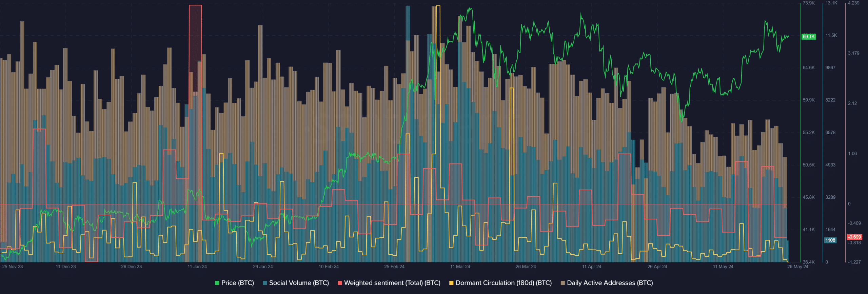The image size is (868, 294).
Task: Toggle Daily Active Addresses (BTC) legend entry
Action: (x=607, y=283)
